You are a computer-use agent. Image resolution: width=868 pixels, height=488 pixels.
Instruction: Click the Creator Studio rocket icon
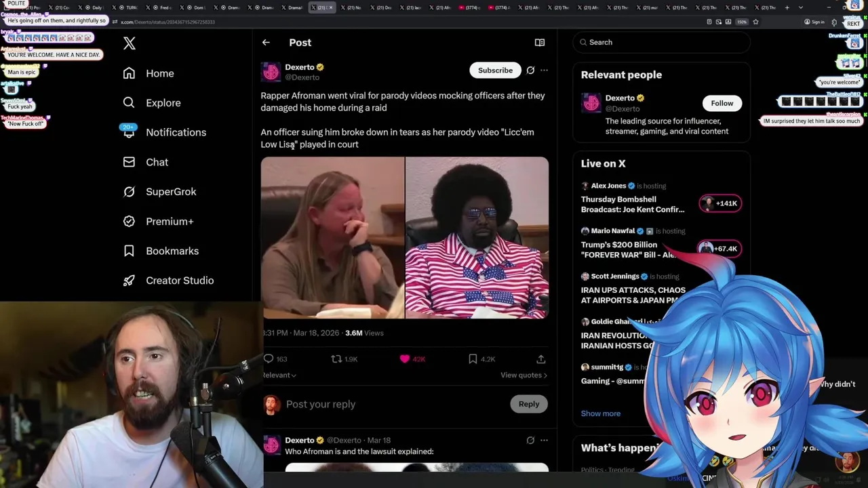pyautogui.click(x=129, y=281)
